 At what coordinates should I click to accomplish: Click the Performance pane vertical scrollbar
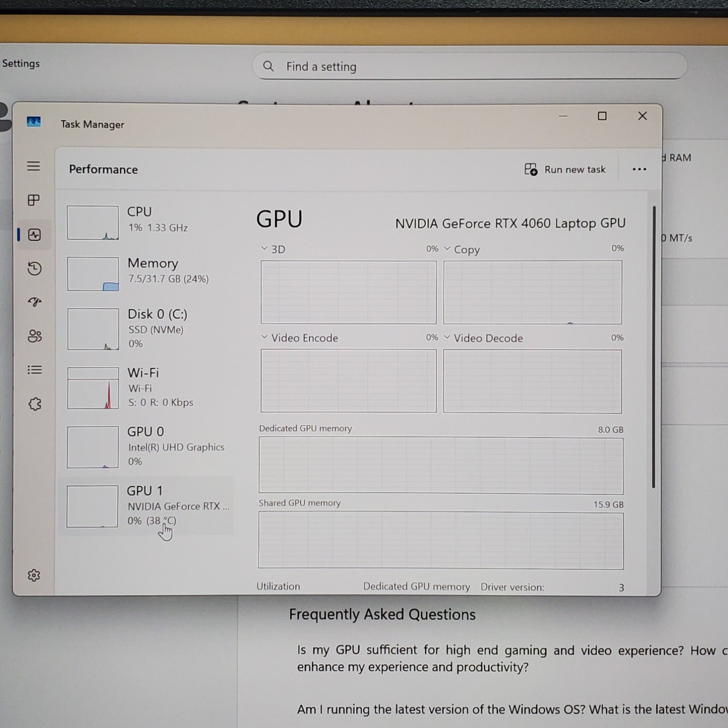[654, 347]
